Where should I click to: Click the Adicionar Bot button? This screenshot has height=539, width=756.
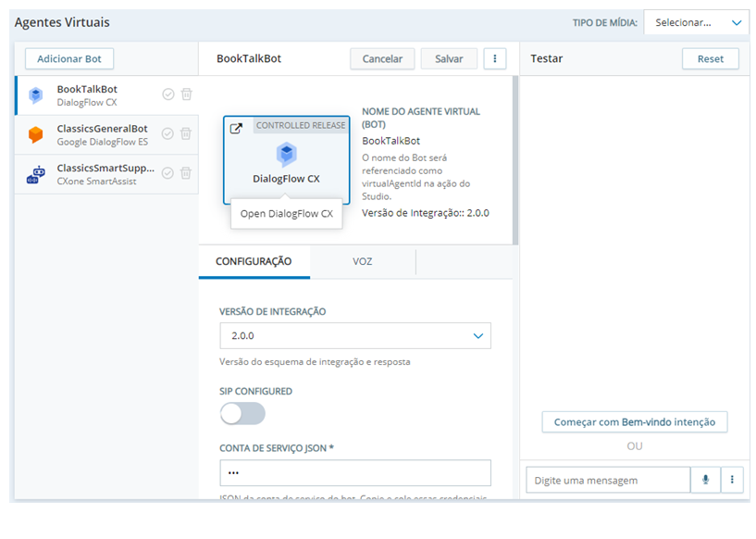(69, 59)
